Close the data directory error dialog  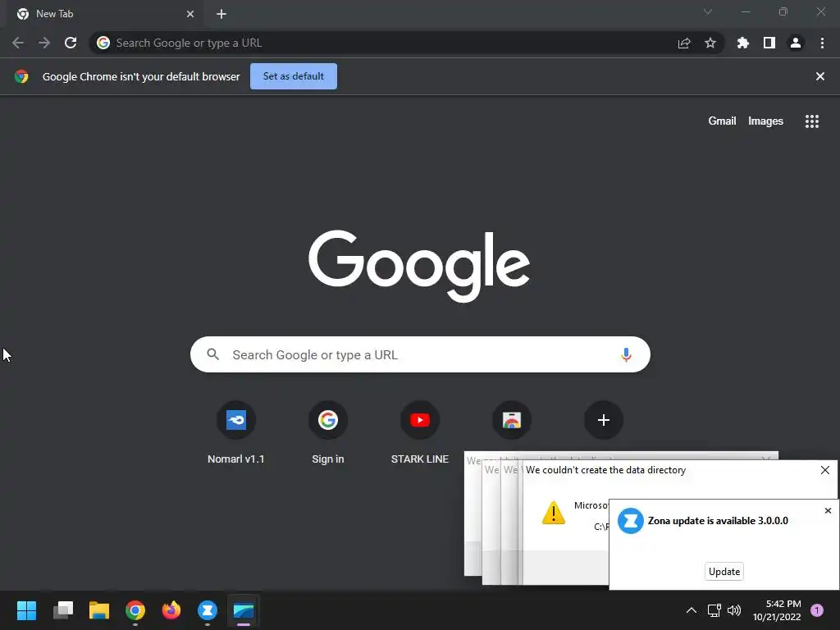(x=825, y=470)
